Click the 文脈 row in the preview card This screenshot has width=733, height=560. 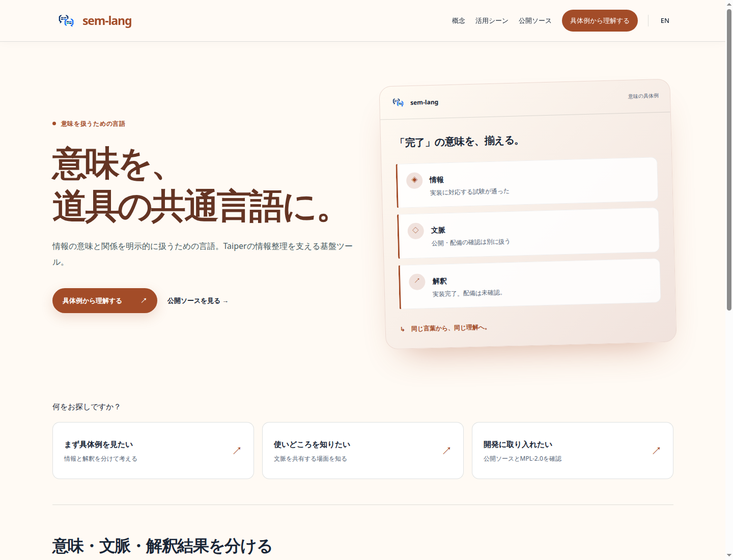coord(528,233)
